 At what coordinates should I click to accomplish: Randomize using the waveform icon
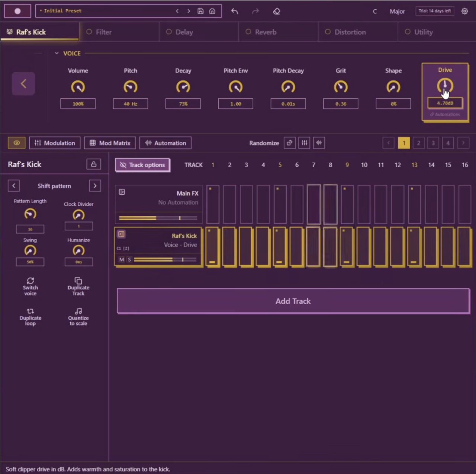point(319,143)
